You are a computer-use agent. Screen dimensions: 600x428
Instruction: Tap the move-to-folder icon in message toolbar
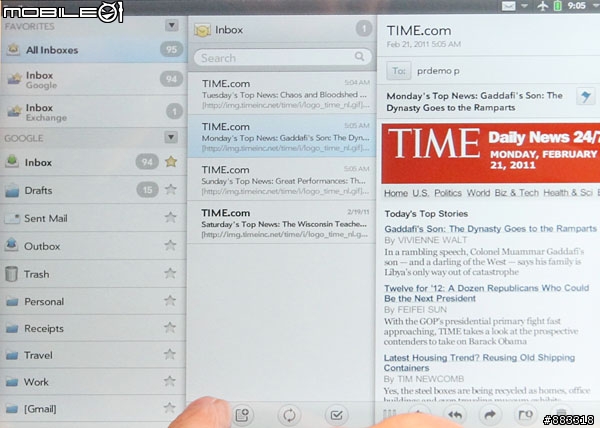pos(525,415)
